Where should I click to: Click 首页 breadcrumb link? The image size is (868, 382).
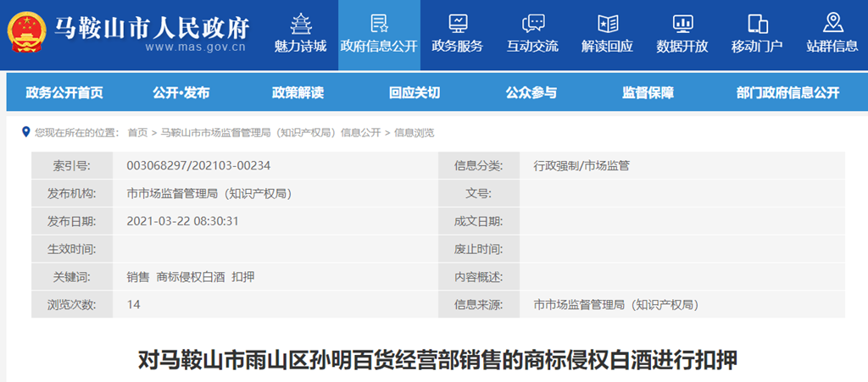click(x=138, y=133)
